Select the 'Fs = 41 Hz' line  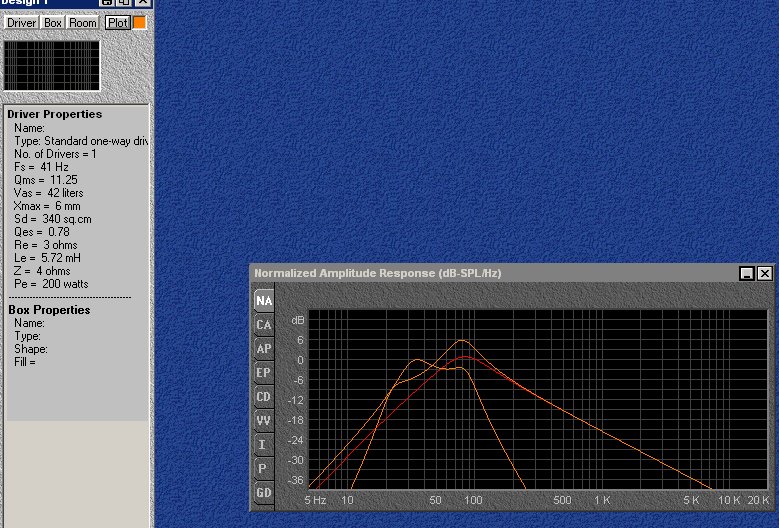click(41, 167)
